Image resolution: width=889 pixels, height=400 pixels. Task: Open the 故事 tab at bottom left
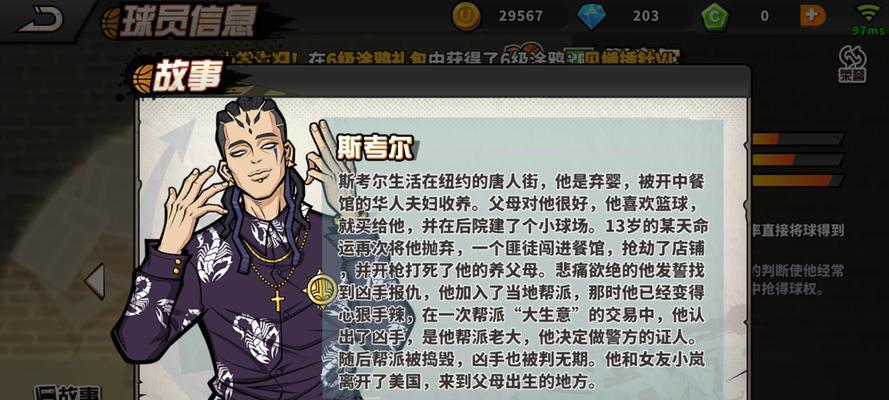(67, 393)
